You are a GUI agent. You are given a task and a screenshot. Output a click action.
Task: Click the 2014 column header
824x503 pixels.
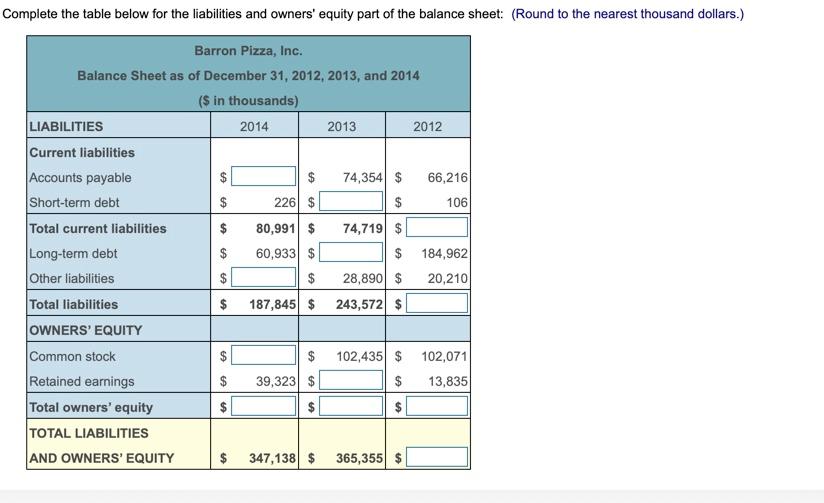[x=254, y=127]
